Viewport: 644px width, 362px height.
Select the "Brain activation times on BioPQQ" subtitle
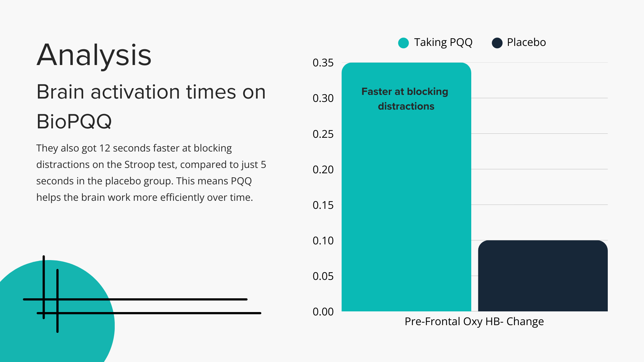click(151, 106)
